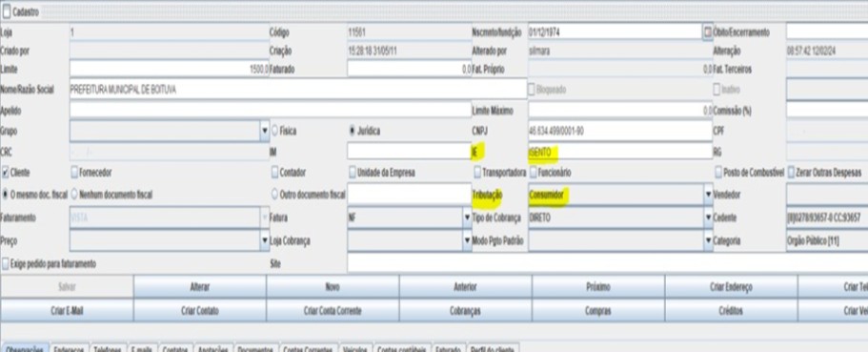Image resolution: width=868 pixels, height=352 pixels.
Task: Go to Anterior record
Action: 466,287
